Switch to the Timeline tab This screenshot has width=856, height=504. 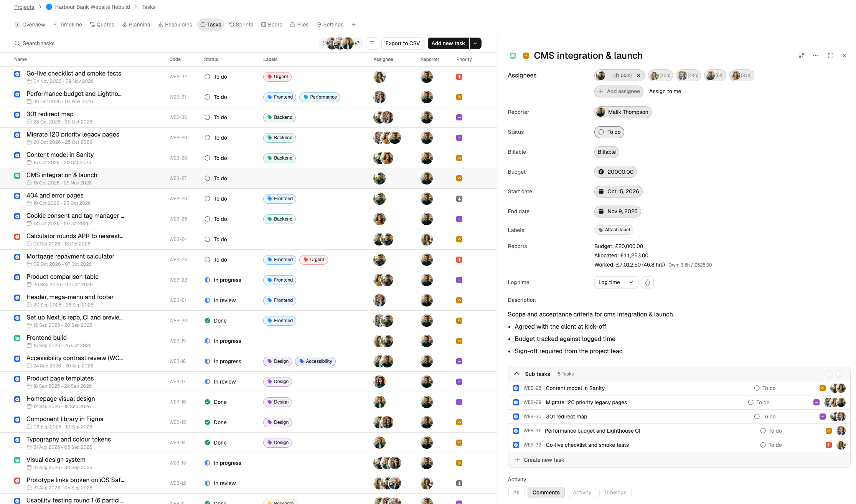(68, 25)
